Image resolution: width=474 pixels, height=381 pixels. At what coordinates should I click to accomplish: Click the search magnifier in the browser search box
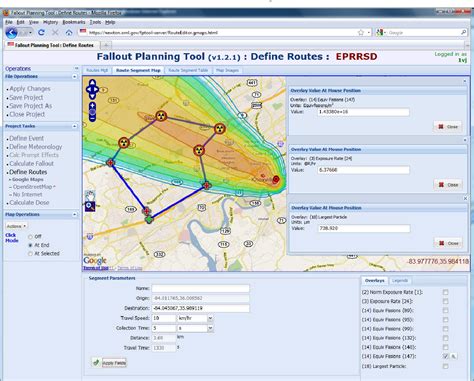(x=463, y=32)
